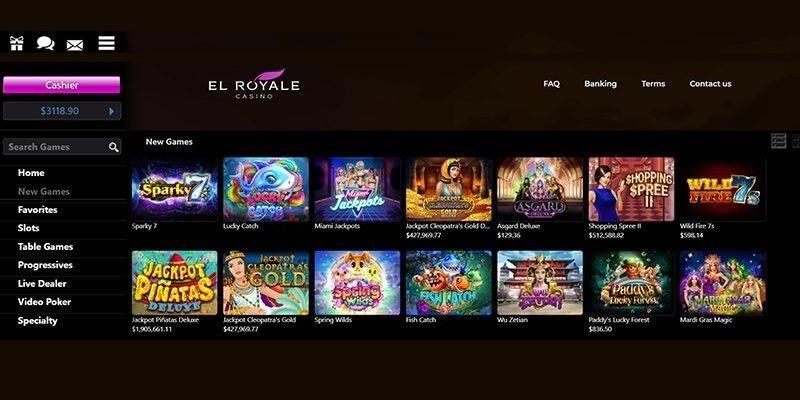Open the gift box promotions icon
The width and height of the screenshot is (800, 400).
pyautogui.click(x=17, y=43)
